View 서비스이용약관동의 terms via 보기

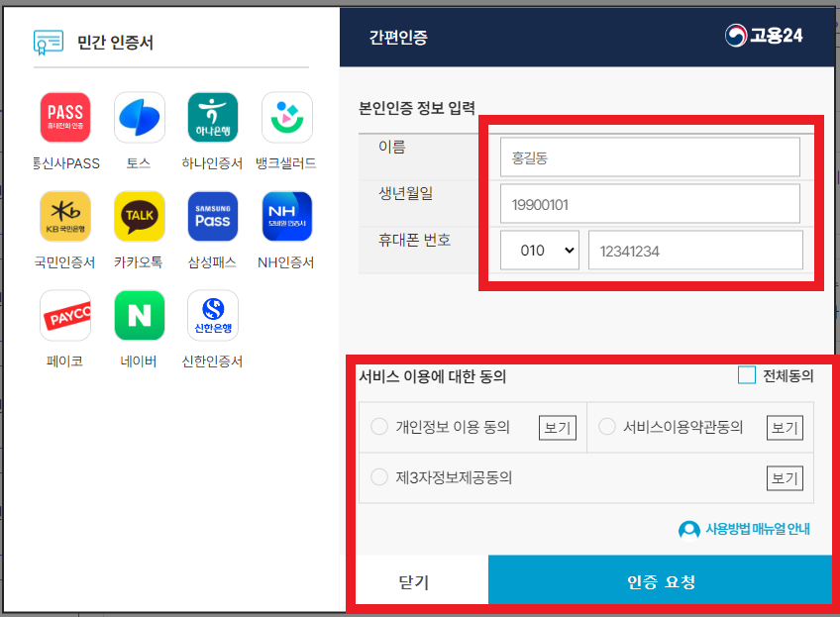(x=785, y=428)
